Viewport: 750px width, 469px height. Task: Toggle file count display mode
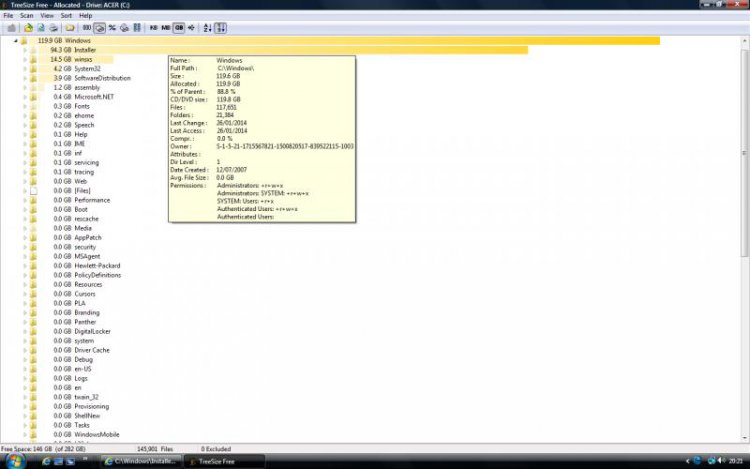pos(87,28)
